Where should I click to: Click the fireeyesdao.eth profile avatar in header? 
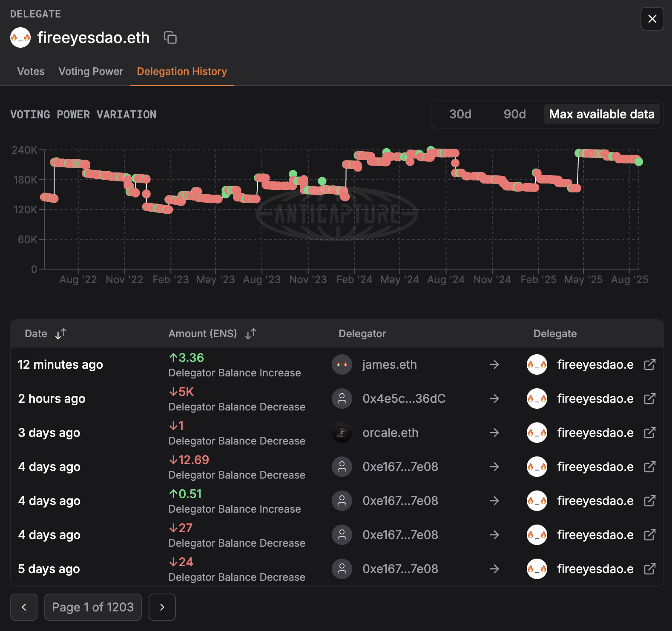(20, 38)
